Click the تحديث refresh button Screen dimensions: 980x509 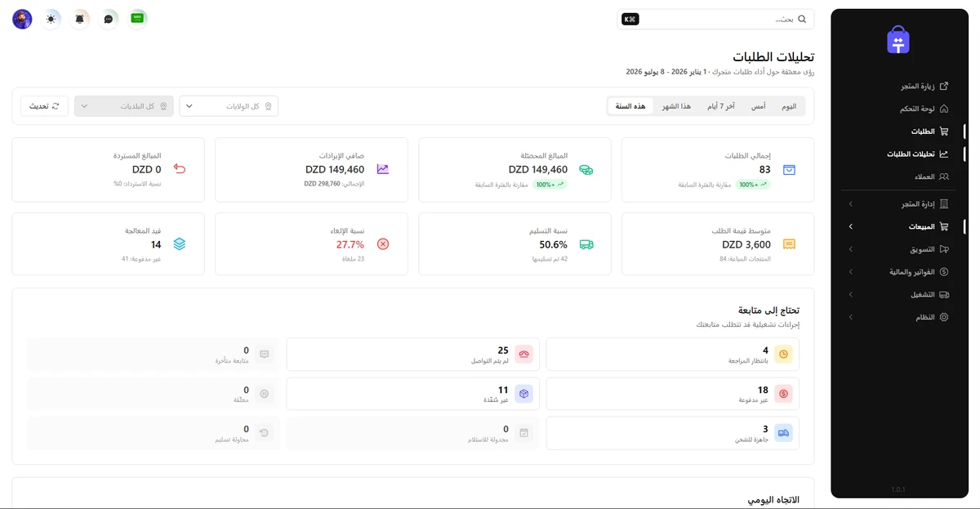pos(44,106)
